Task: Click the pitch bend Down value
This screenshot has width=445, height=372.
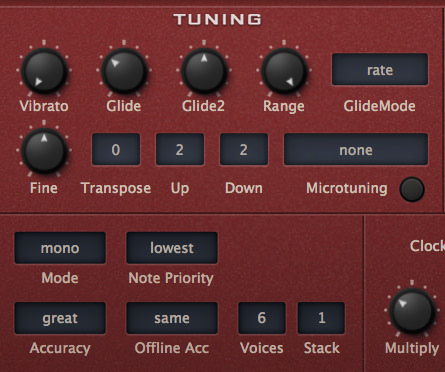Action: (244, 149)
